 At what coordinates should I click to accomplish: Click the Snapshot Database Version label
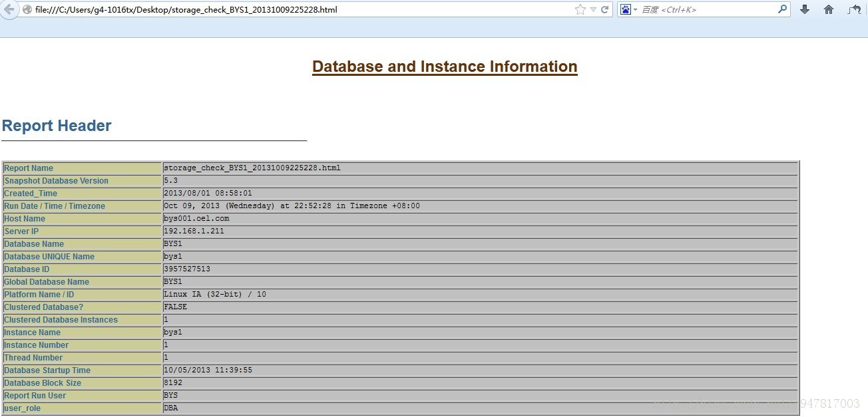(56, 181)
